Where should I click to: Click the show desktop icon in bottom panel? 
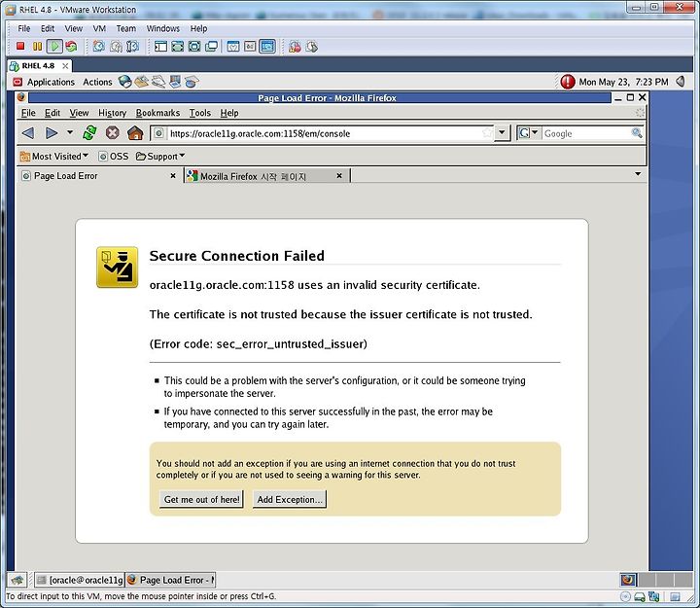click(x=17, y=580)
